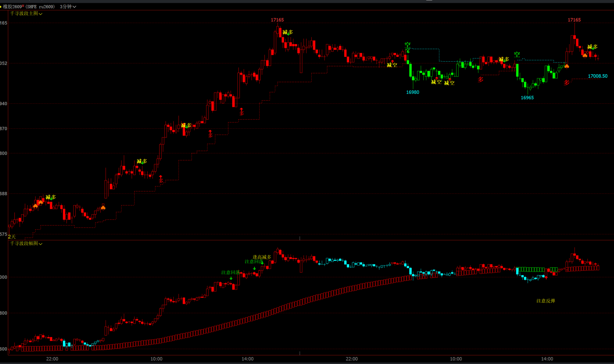The image size is (614, 364).
Task: Expand the 千寻波段主图 indicator menu
Action: [x=26, y=14]
